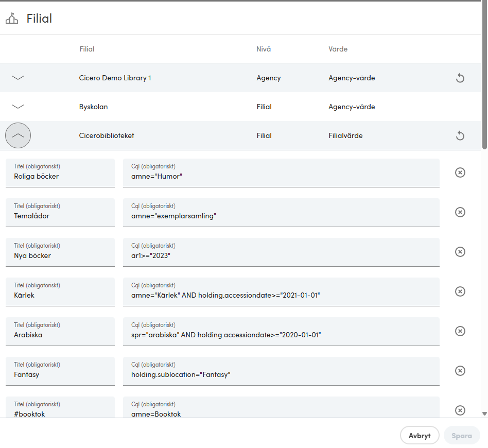
Task: Click the Cql field ar1>="2023"
Action: [x=281, y=252]
